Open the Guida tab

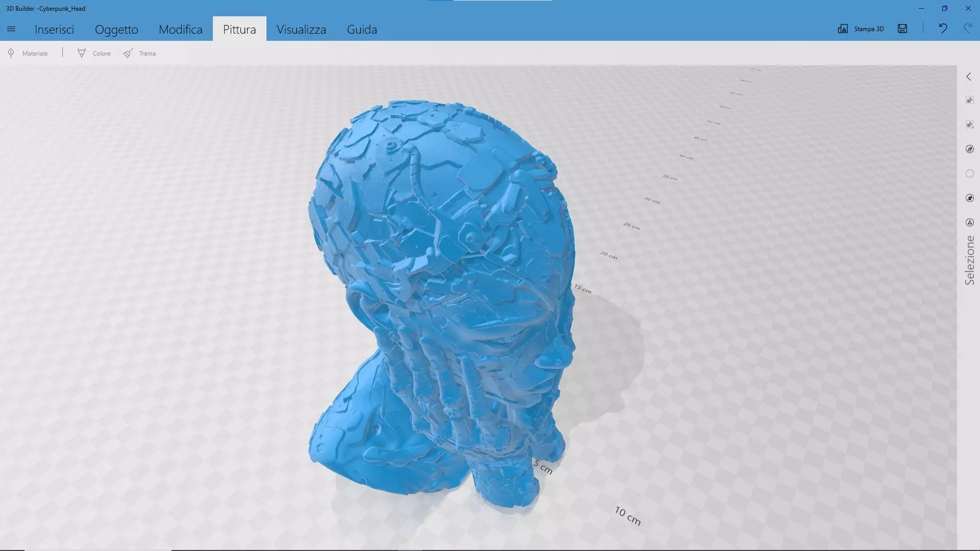[x=362, y=29]
